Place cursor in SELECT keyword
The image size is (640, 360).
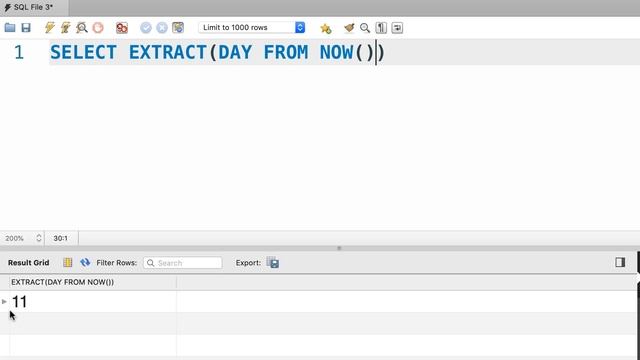click(83, 52)
